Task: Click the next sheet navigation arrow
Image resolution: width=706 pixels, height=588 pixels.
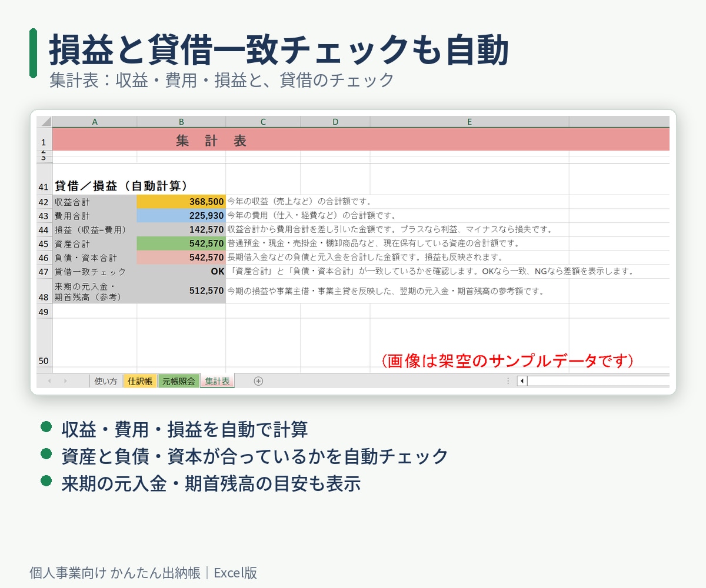Action: 65,381
